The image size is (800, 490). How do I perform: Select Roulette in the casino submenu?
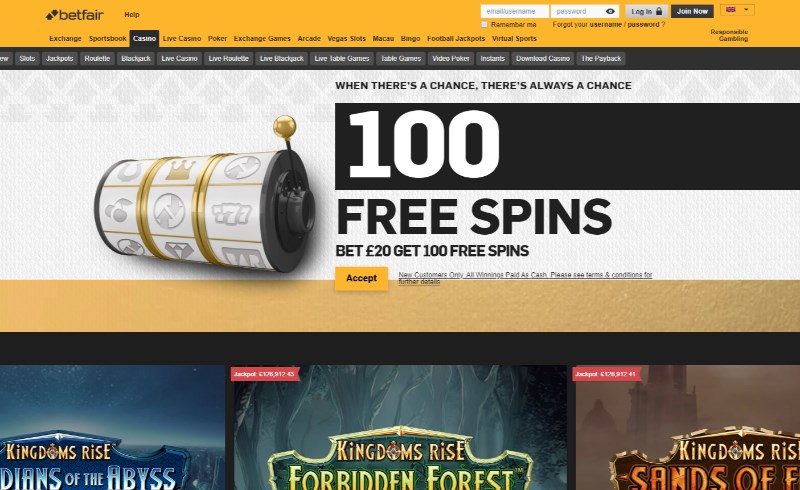tap(97, 59)
